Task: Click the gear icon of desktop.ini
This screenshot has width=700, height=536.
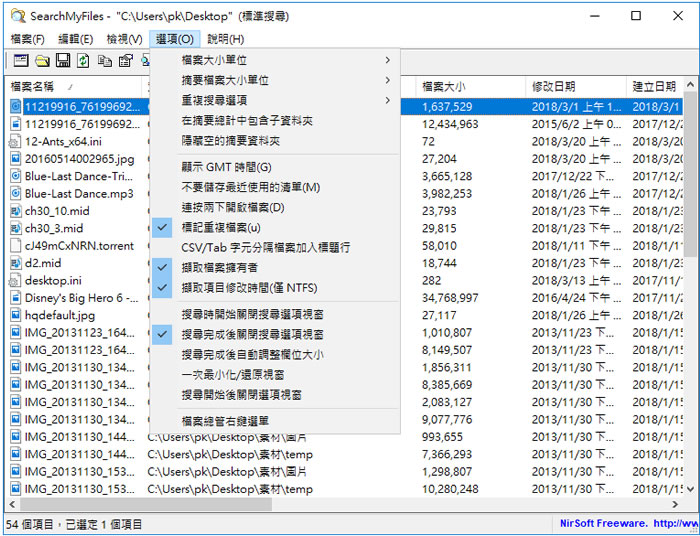Action: click(15, 281)
